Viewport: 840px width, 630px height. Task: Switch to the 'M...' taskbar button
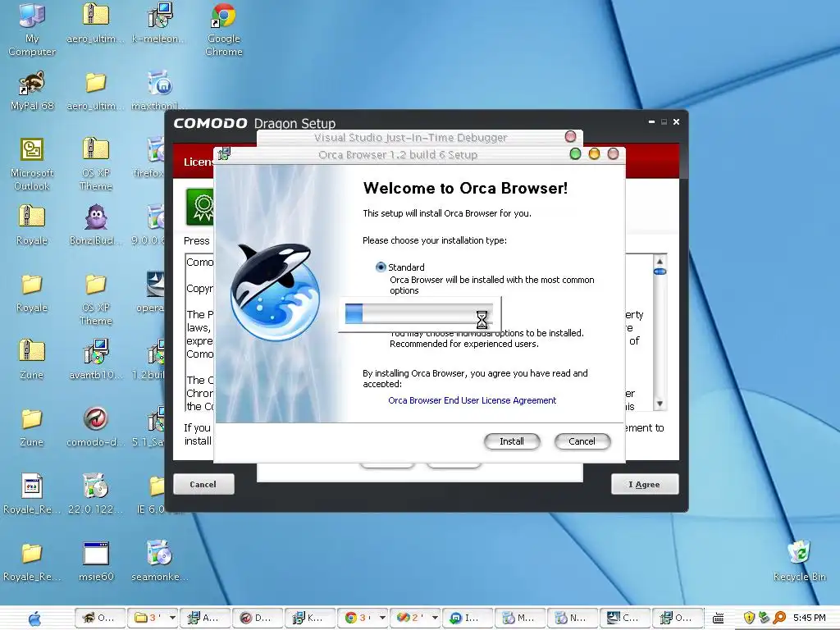(x=519, y=618)
